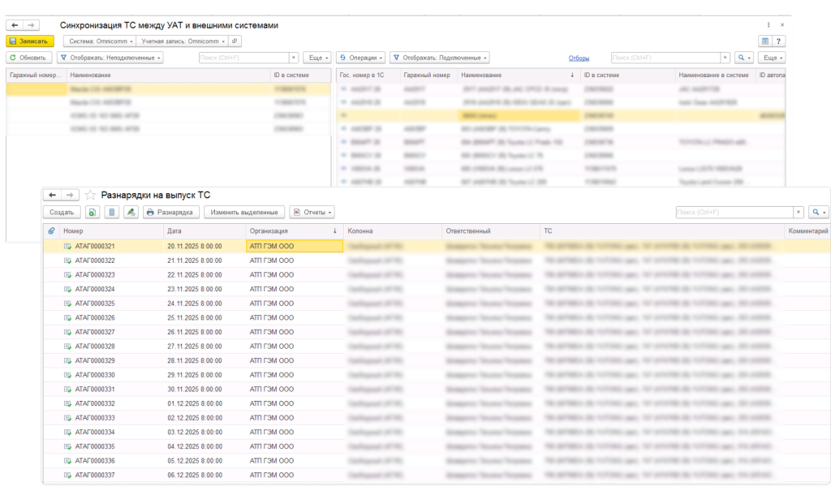Image resolution: width=831 pixels, height=504 pixels.
Task: Click forward arrow in Разнарядки window
Action: (71, 195)
